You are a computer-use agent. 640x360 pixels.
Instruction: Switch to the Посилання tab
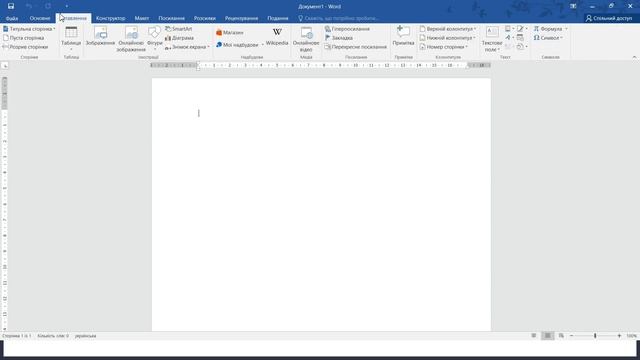point(171,18)
